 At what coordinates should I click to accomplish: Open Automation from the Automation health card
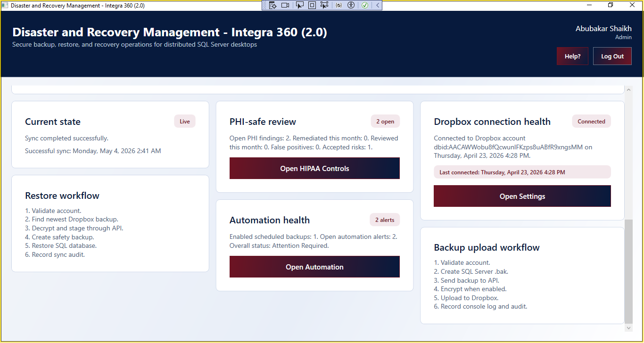point(314,267)
